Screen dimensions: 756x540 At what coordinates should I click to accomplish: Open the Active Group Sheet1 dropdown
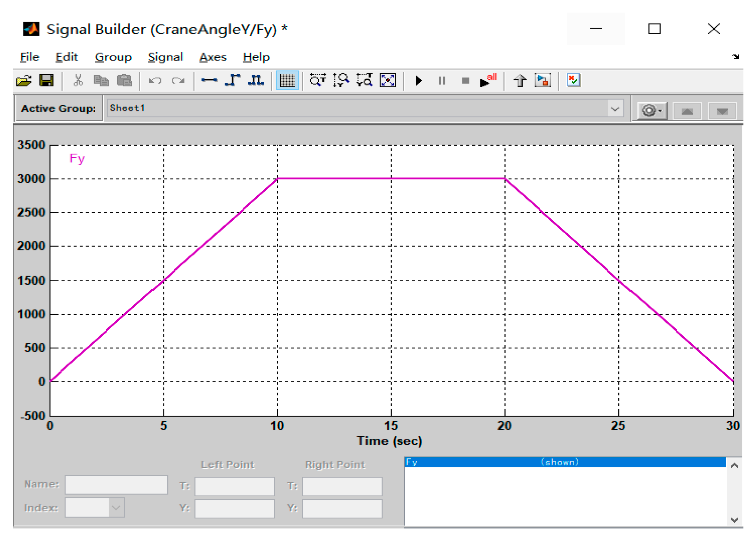point(615,109)
